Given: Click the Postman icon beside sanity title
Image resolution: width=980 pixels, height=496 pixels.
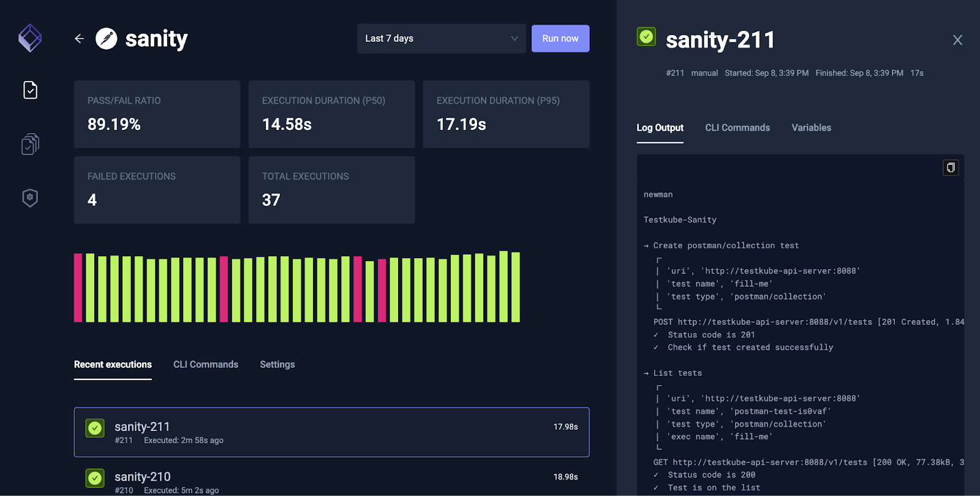Looking at the screenshot, I should pos(107,39).
